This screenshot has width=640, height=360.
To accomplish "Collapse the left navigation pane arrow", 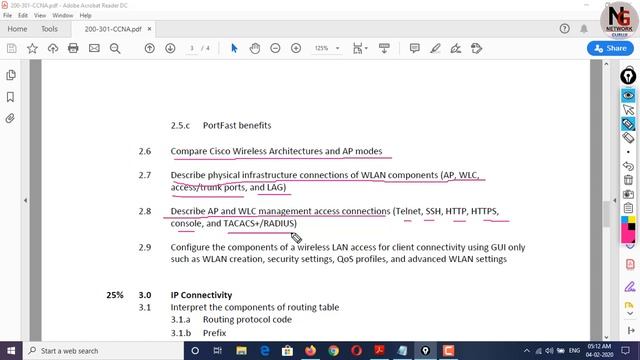I will (25, 200).
